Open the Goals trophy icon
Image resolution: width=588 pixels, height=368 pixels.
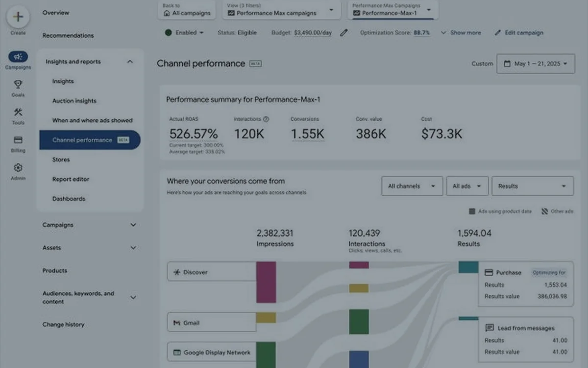click(x=18, y=84)
